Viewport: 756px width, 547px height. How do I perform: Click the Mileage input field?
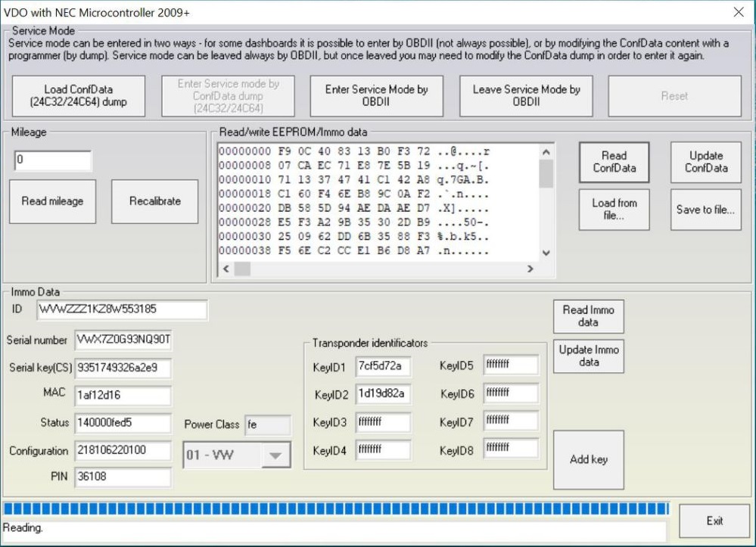coord(52,160)
